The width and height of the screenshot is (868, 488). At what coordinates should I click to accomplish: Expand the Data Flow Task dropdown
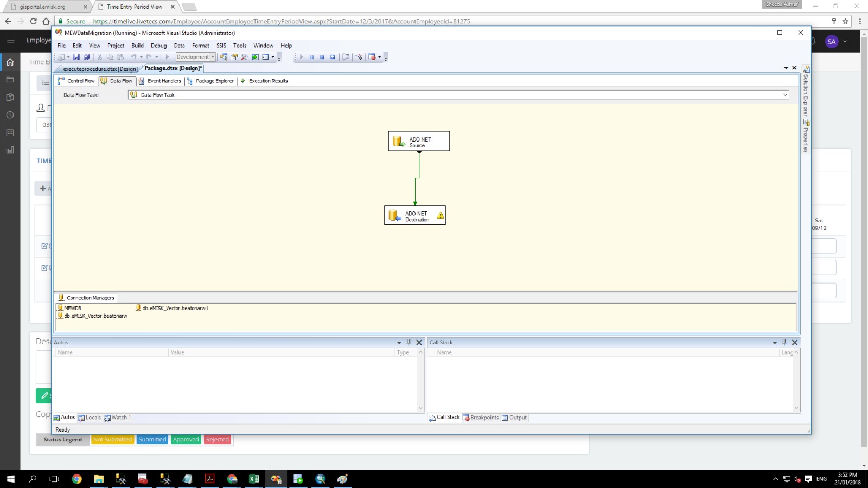[785, 95]
